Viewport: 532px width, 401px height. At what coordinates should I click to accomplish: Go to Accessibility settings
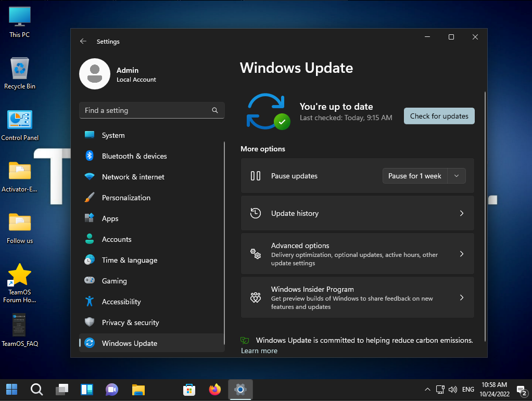click(x=121, y=302)
